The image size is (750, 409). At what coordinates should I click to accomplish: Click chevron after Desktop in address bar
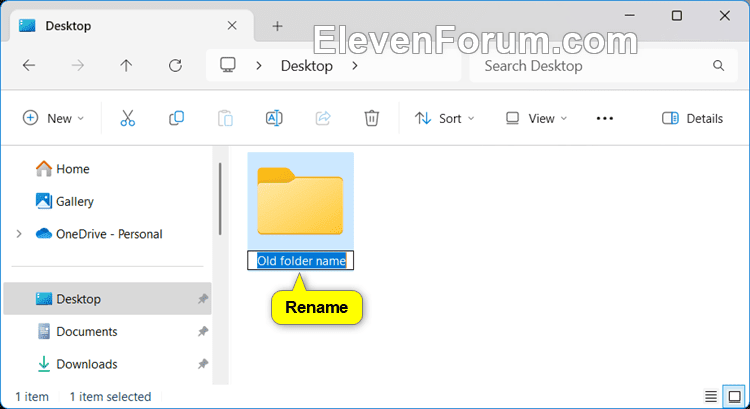pyautogui.click(x=355, y=66)
